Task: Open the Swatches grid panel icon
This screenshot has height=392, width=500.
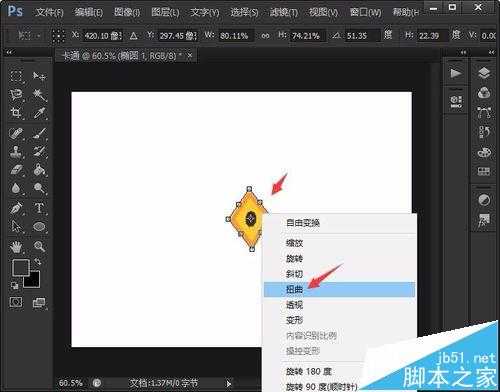Action: (484, 171)
